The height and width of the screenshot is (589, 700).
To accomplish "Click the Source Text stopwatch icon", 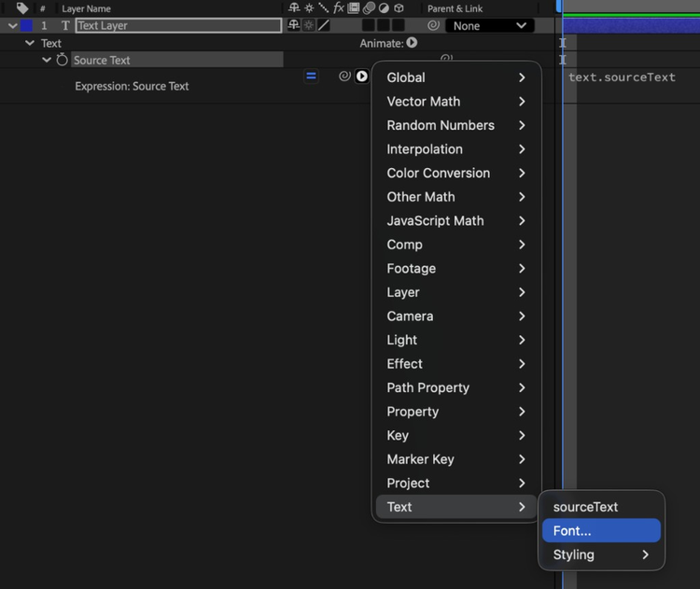I will coord(62,60).
